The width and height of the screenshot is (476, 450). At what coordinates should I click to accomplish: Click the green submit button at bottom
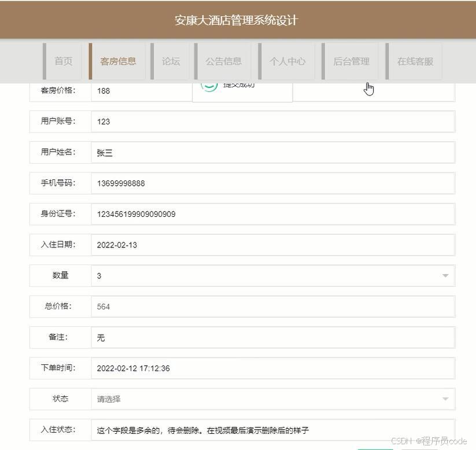(x=376, y=448)
